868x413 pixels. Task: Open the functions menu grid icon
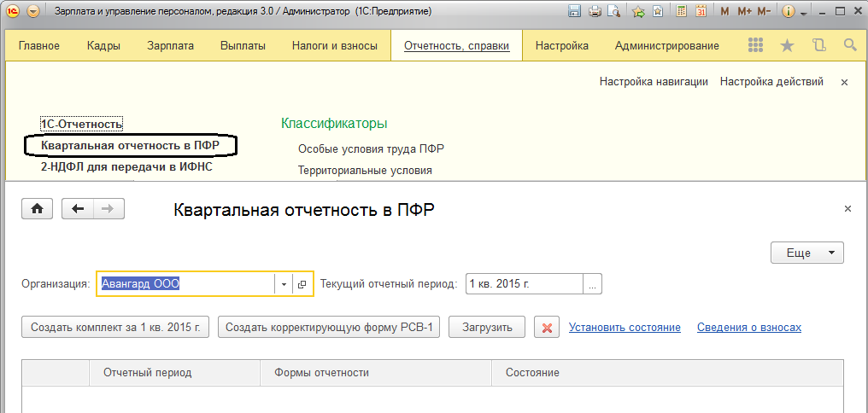point(755,45)
